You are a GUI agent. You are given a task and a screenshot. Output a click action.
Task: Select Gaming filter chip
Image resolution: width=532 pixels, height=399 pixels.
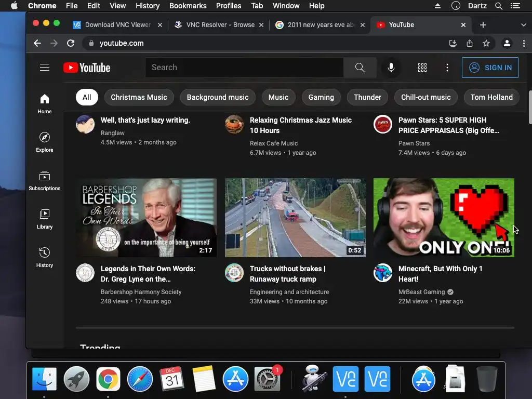coord(321,97)
